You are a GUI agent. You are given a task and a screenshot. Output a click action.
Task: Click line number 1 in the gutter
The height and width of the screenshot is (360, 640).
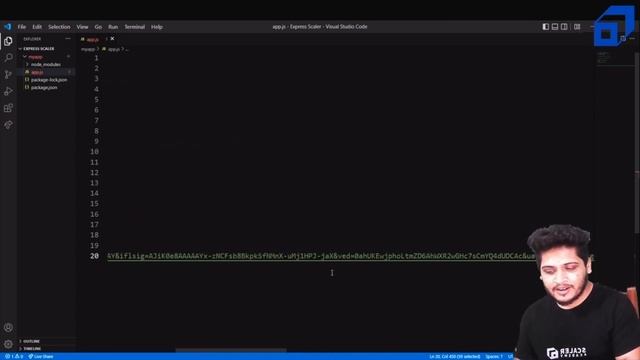[x=96, y=58]
